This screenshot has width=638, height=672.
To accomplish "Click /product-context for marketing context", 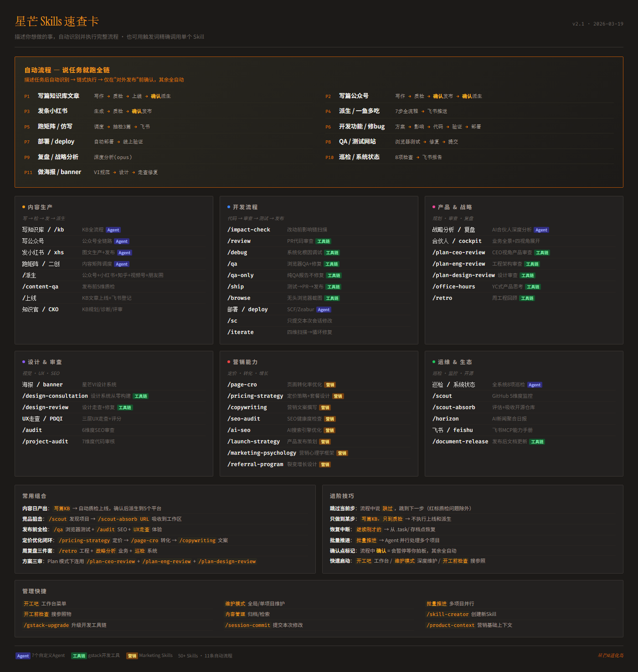I will point(450,625).
